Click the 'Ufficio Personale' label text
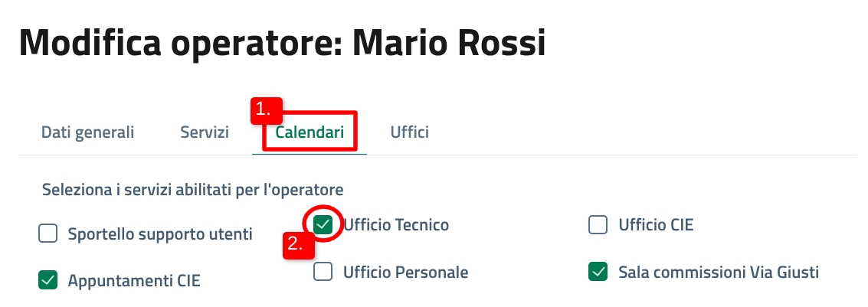 [405, 272]
